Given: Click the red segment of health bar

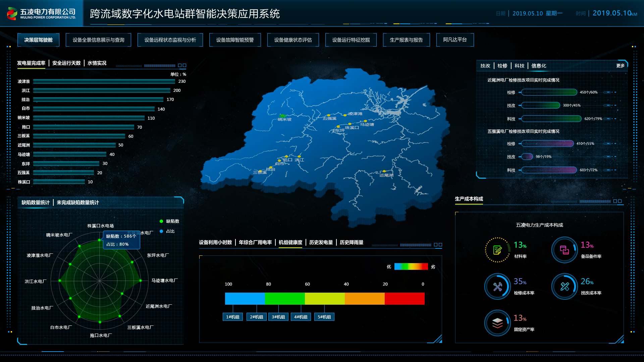Looking at the screenshot, I should [x=405, y=299].
